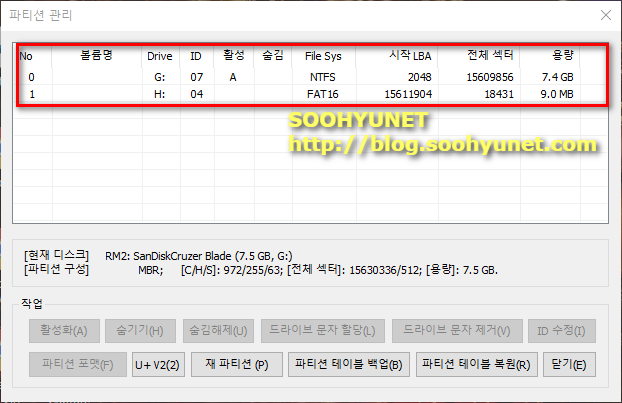Click the 전체 섹터 column header
The image size is (622, 403).
click(479, 56)
